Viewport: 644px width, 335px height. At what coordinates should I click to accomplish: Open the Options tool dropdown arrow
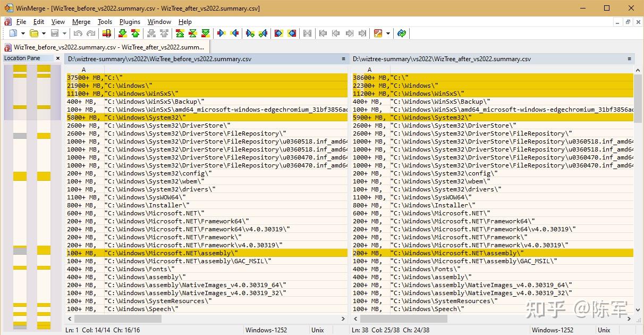click(388, 33)
